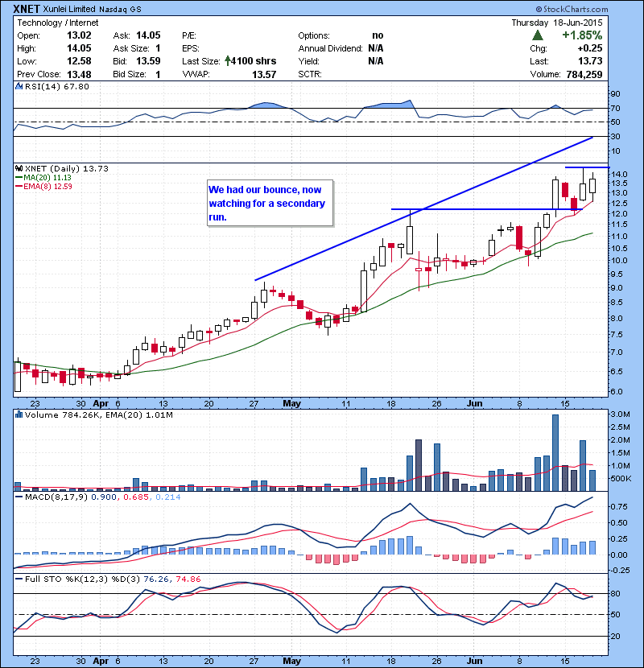This screenshot has height=668, width=644.
Task: Click the Prev Close value 13.48
Action: tap(79, 74)
